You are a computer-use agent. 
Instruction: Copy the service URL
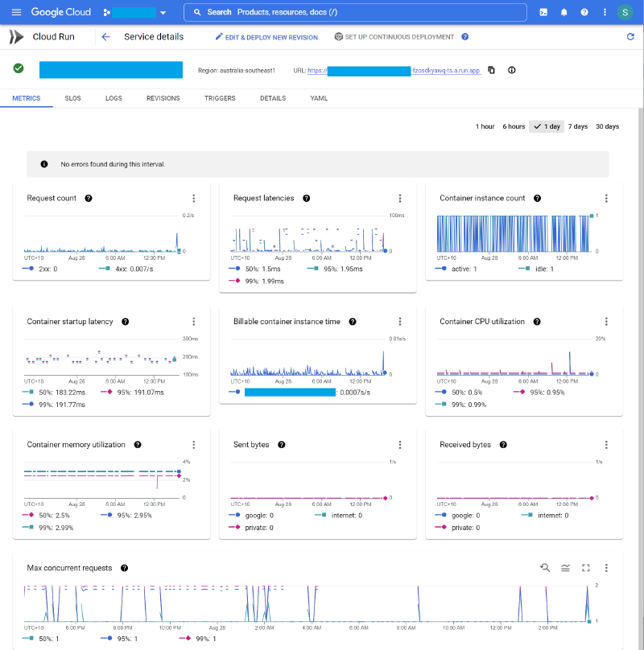491,70
